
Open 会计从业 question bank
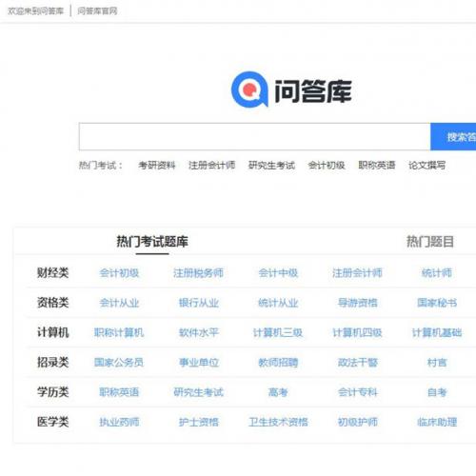(x=119, y=303)
